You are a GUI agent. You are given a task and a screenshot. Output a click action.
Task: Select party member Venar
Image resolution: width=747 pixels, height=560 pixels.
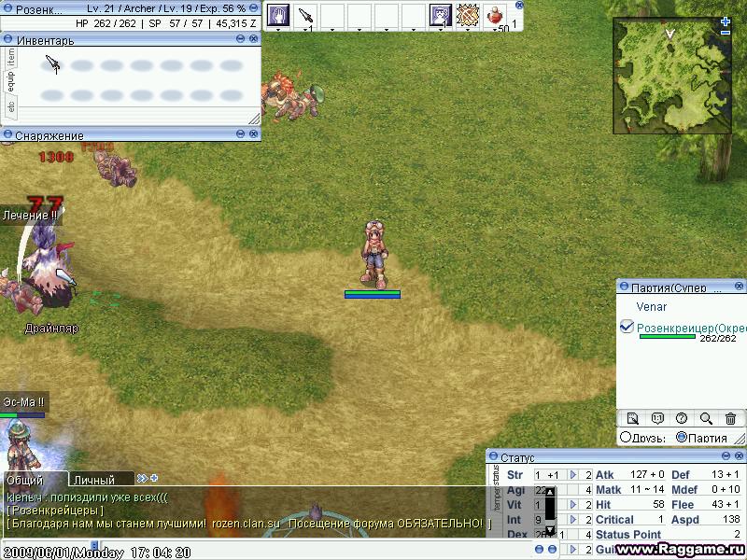point(651,307)
